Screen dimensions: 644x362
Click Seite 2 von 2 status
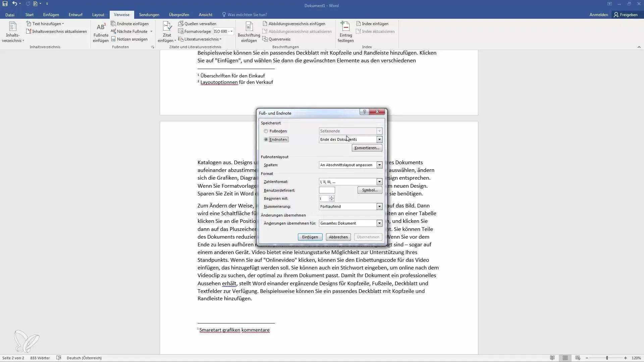click(13, 358)
